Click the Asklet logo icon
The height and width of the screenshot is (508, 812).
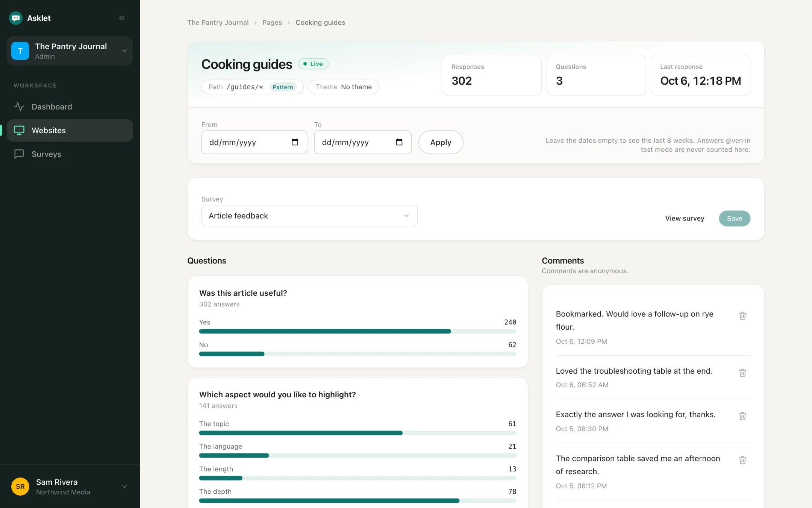pyautogui.click(x=16, y=18)
